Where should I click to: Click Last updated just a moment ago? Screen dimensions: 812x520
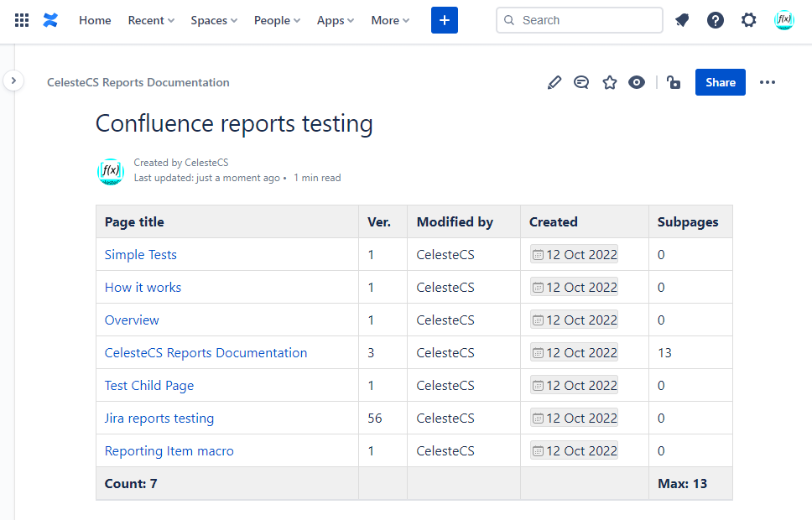206,178
